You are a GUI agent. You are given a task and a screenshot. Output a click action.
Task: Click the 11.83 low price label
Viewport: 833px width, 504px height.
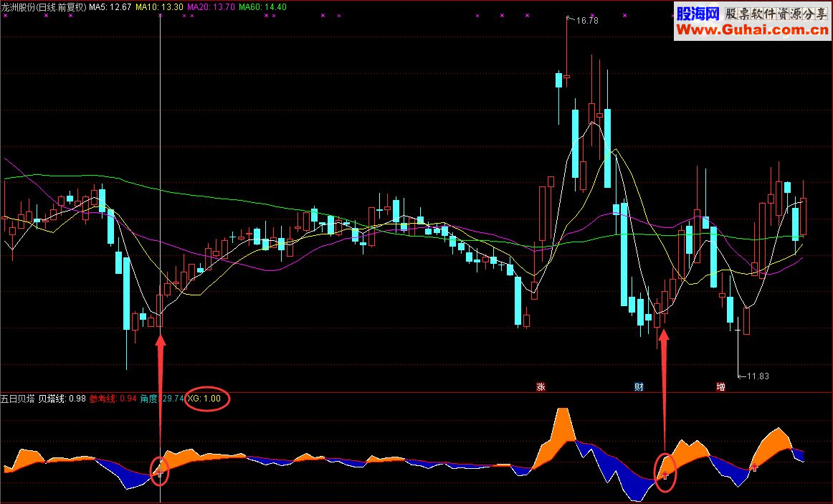(758, 376)
